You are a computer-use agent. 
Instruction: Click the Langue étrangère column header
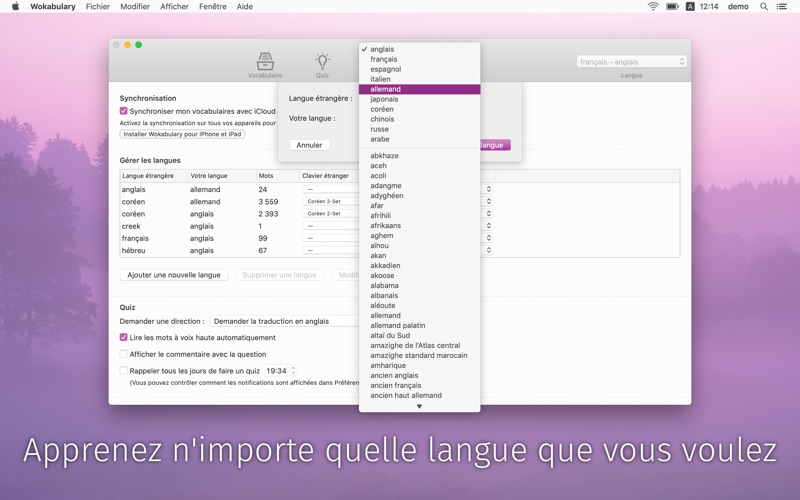point(154,176)
